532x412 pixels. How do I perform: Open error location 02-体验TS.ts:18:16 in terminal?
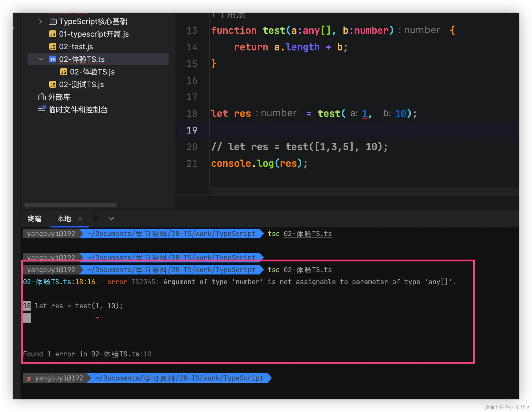[59, 282]
